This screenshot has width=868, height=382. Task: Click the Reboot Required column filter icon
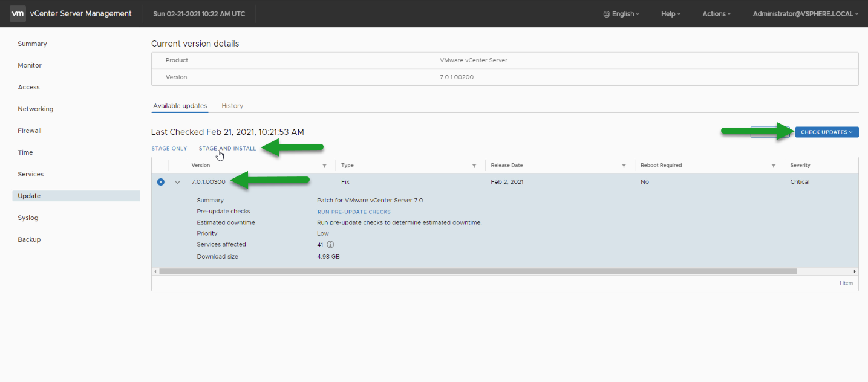click(x=774, y=166)
